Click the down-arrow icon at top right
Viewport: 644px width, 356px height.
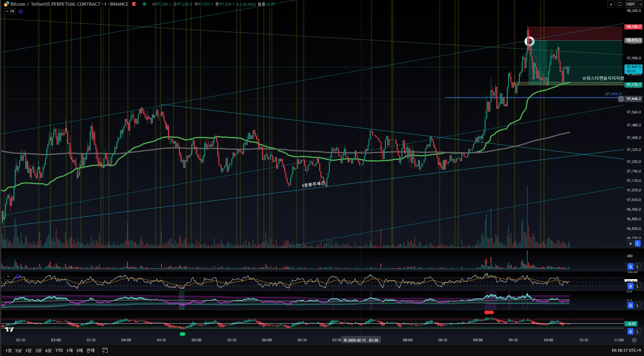coord(611,4)
